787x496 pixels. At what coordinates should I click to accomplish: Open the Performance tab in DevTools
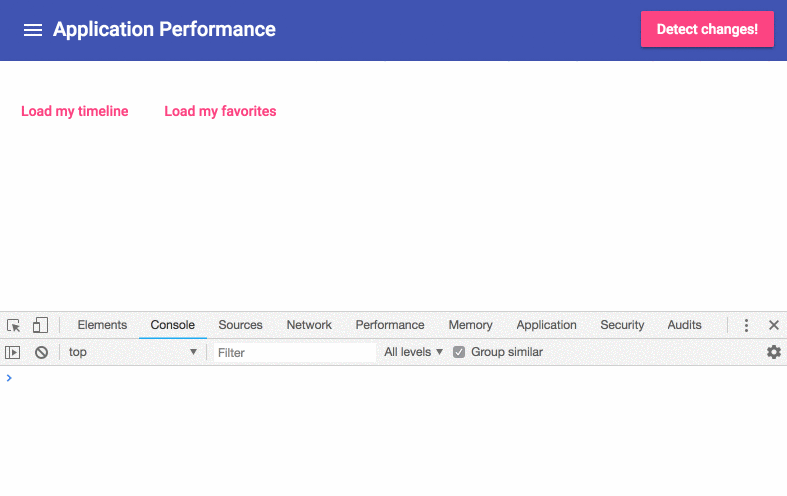(390, 325)
